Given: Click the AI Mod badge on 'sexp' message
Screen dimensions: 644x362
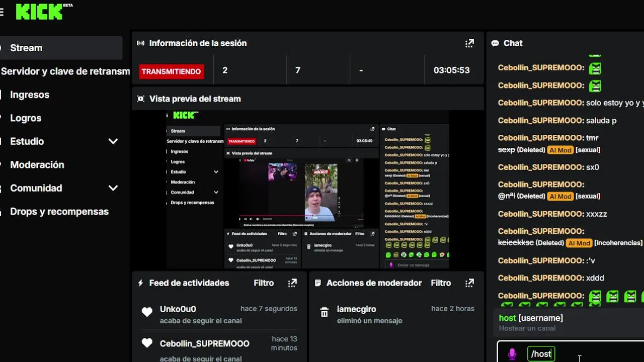Looking at the screenshot, I should [560, 150].
